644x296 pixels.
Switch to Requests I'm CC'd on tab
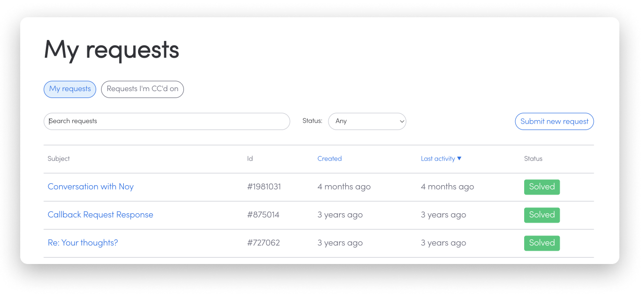click(x=143, y=89)
